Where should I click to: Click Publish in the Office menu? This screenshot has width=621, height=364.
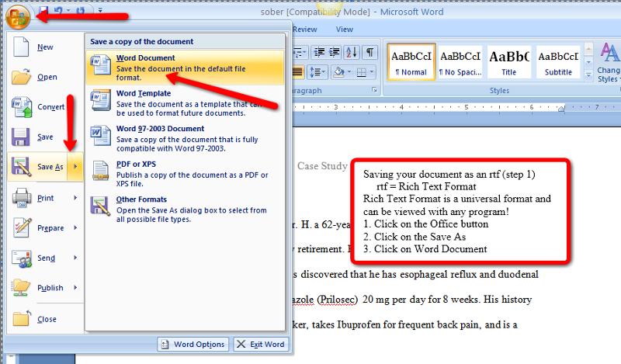coord(37,288)
